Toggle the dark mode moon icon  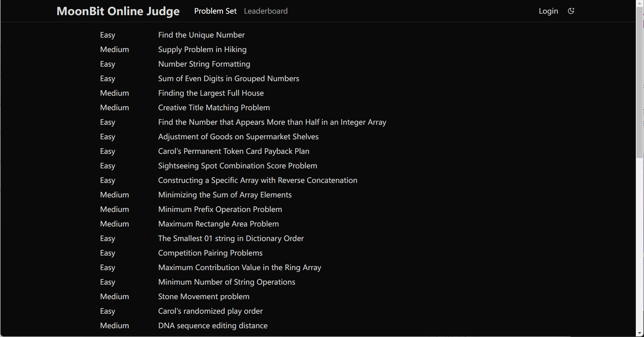pos(571,11)
